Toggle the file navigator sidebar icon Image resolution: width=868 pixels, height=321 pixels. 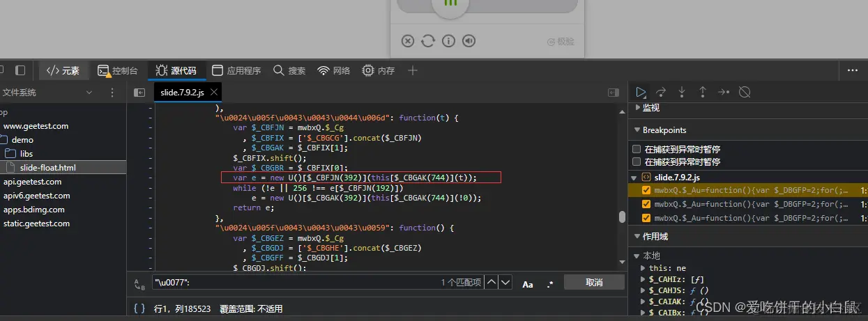click(139, 92)
